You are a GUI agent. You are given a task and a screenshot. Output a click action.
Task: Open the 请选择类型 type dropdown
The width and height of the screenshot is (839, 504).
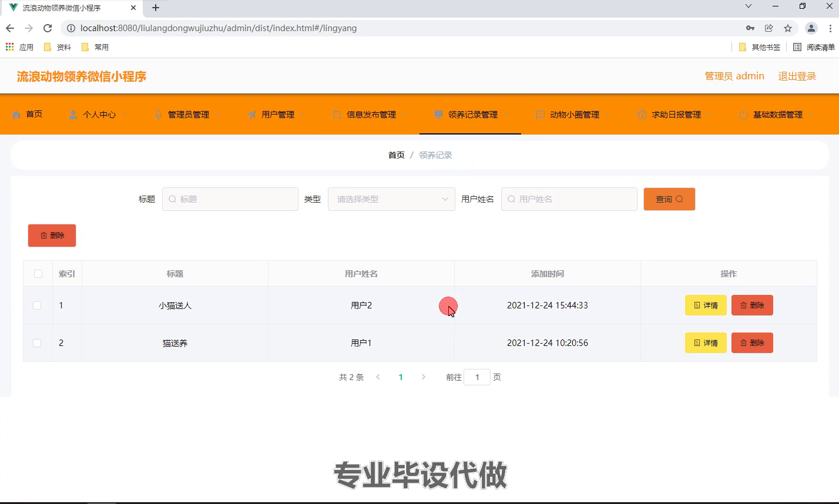(391, 199)
